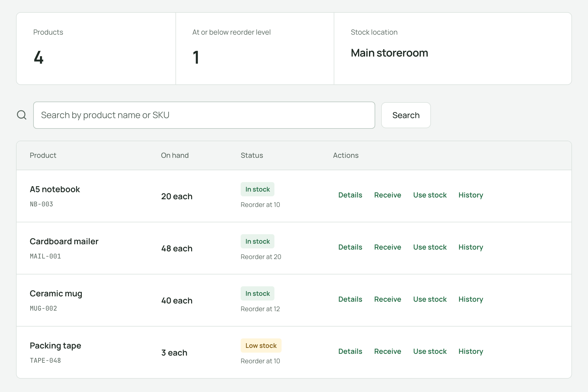Receive stock for Ceramic mug
This screenshot has height=392, width=588.
point(388,299)
